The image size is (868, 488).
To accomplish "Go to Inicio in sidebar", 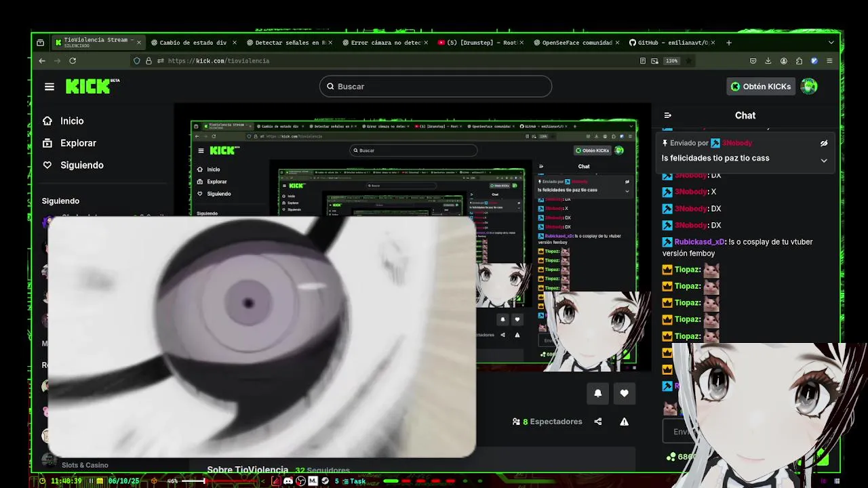I will tap(72, 121).
